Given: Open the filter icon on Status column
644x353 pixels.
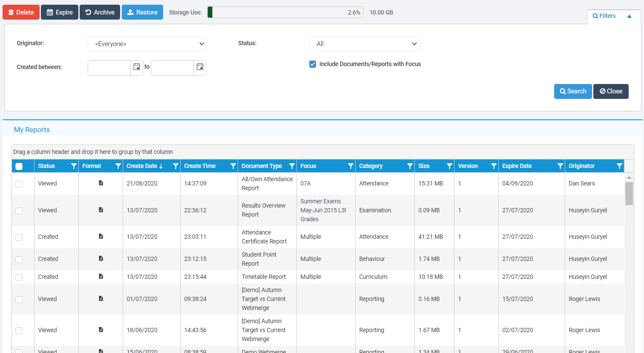Looking at the screenshot, I should click(74, 166).
